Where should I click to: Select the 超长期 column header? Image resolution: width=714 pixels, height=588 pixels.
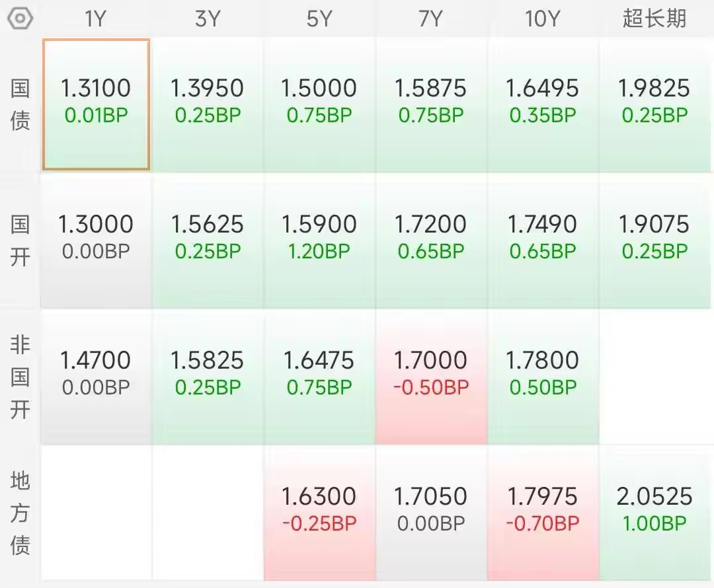coord(654,19)
